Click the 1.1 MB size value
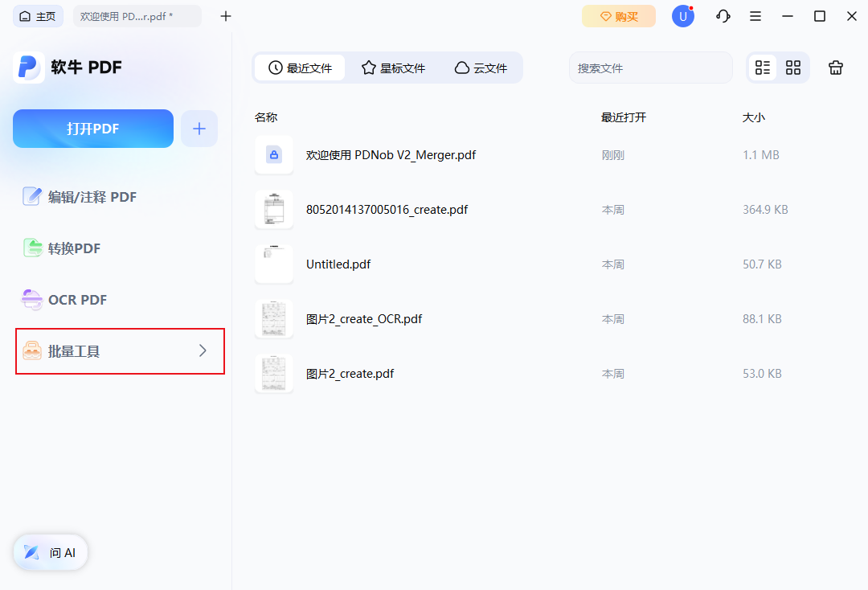The image size is (868, 590). (x=760, y=155)
